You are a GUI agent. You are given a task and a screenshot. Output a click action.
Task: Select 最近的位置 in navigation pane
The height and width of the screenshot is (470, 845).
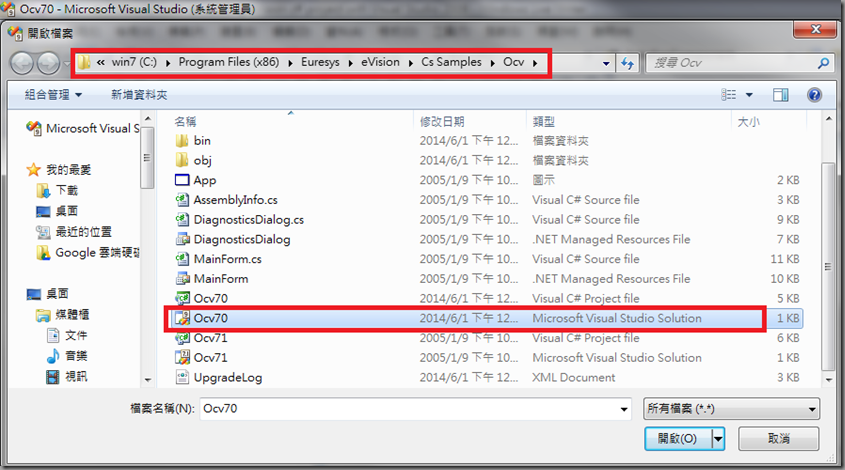point(84,232)
